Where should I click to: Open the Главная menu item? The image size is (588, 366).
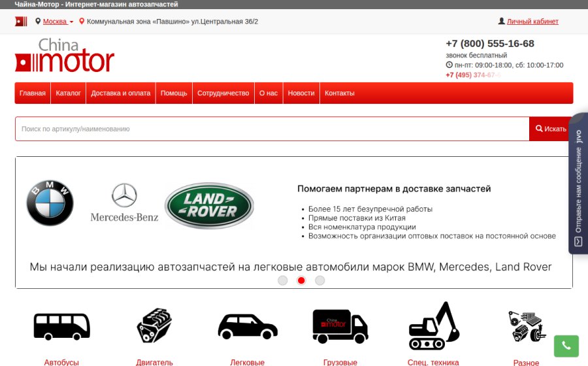pos(33,93)
